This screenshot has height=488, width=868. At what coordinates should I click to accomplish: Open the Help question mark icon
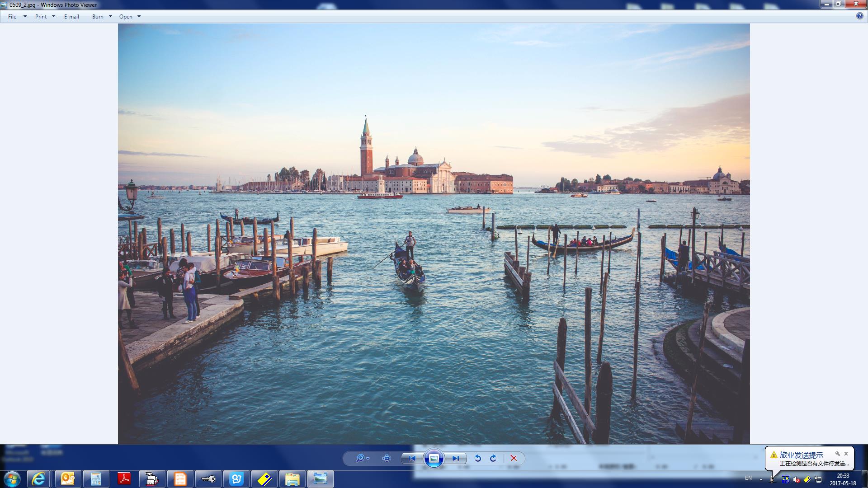(859, 16)
